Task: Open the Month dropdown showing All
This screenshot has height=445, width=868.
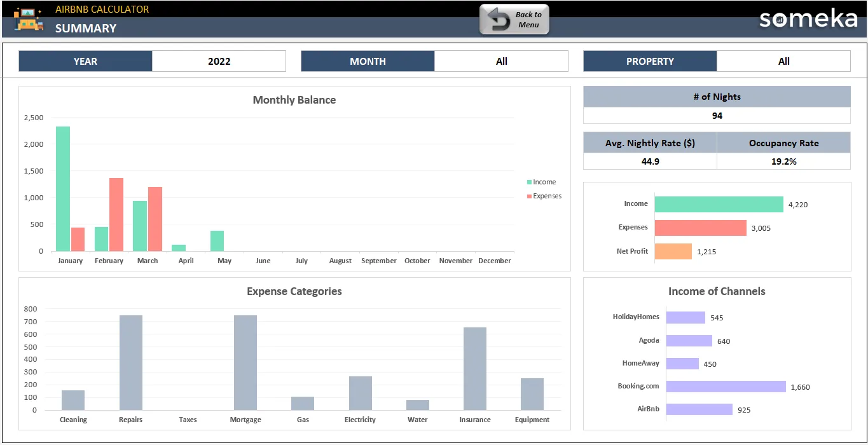Action: click(502, 61)
